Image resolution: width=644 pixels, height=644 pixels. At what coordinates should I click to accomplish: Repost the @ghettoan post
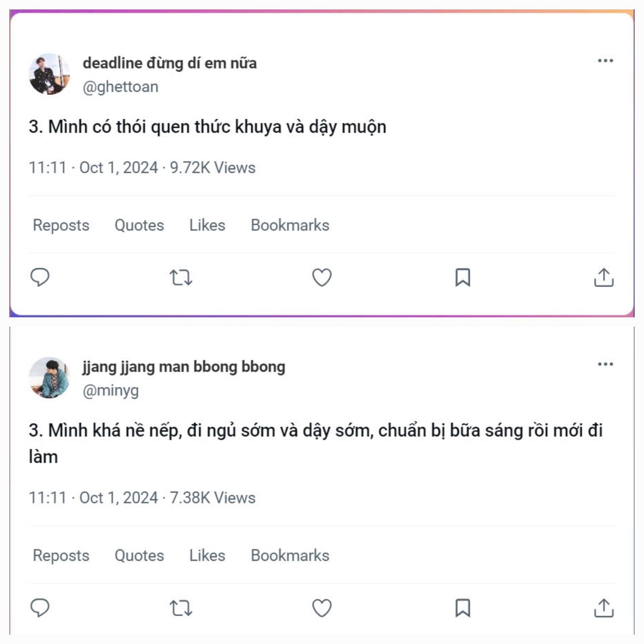(181, 277)
